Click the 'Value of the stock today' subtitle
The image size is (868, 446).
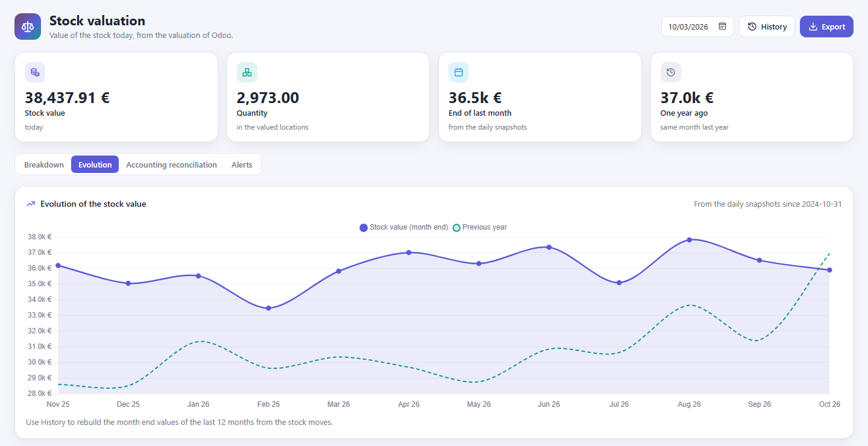[141, 36]
